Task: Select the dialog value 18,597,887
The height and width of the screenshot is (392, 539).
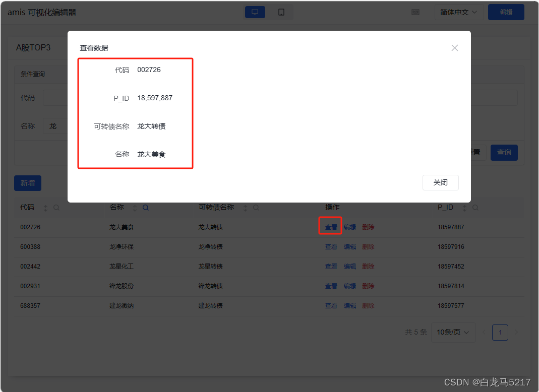Action: click(x=155, y=98)
